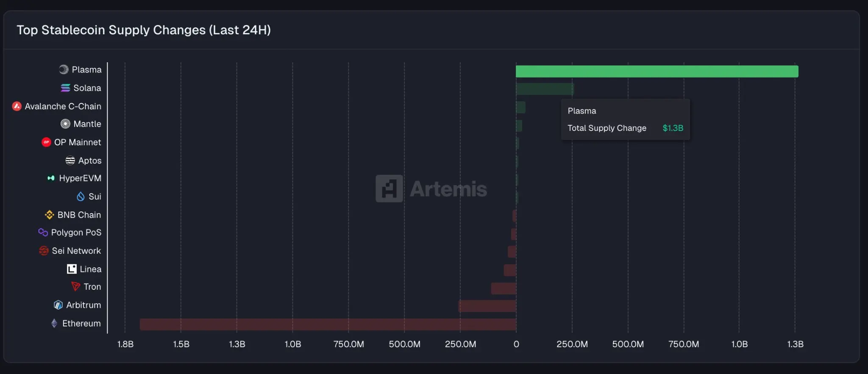Select the small Mantle green bar
Image resolution: width=868 pixels, height=374 pixels.
coord(519,125)
